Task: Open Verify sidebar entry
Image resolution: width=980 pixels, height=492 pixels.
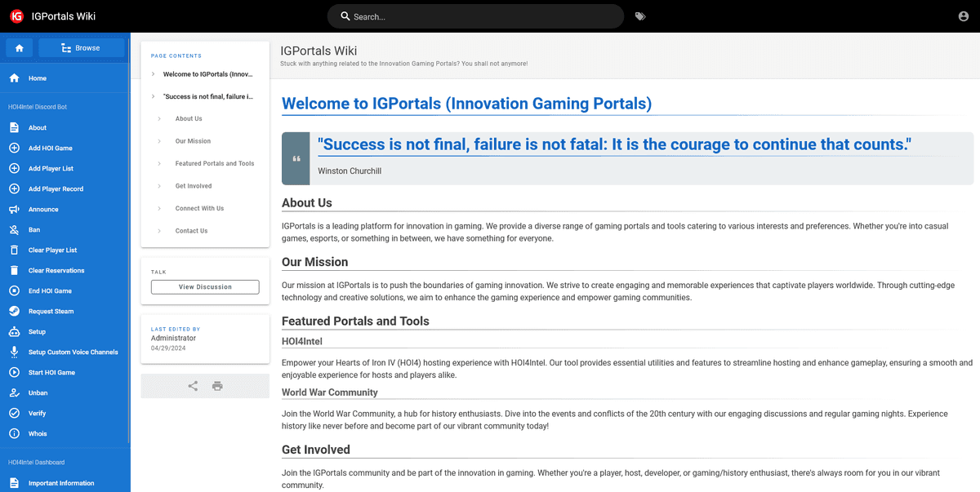Action: [65, 413]
